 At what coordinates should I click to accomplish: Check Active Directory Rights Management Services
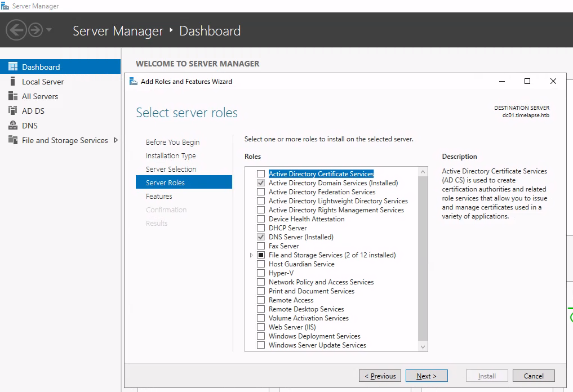tap(261, 210)
